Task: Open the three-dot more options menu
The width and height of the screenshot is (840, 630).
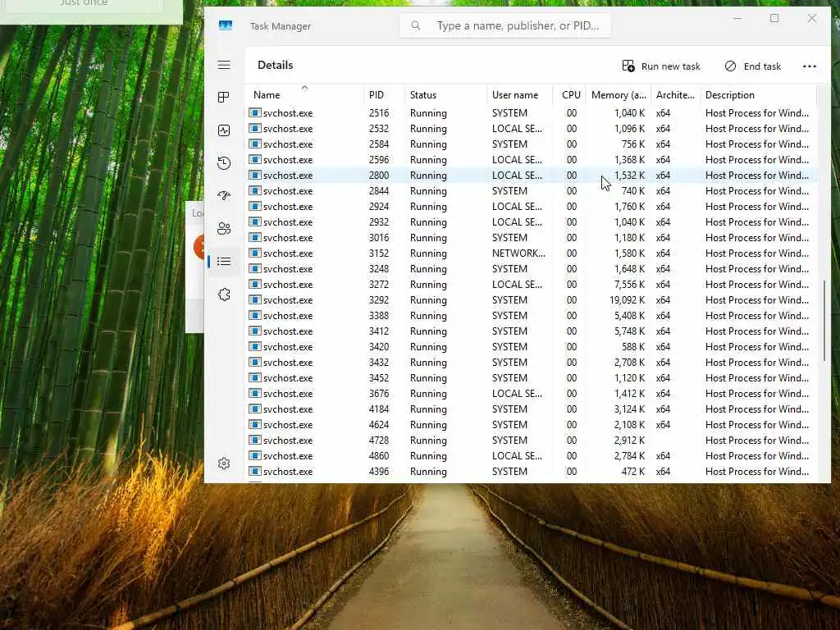Action: [x=810, y=66]
